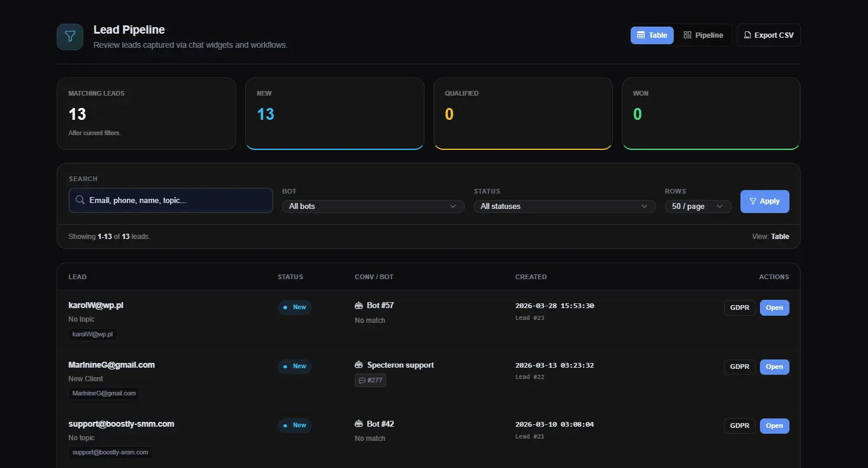868x468 pixels.
Task: Click the robot icon next to Bot #57
Action: click(x=358, y=305)
